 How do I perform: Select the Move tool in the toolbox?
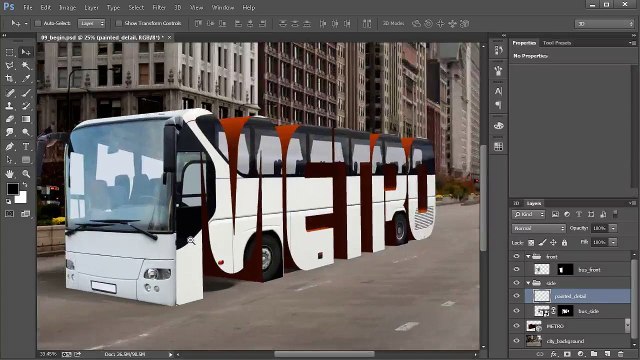pos(26,52)
